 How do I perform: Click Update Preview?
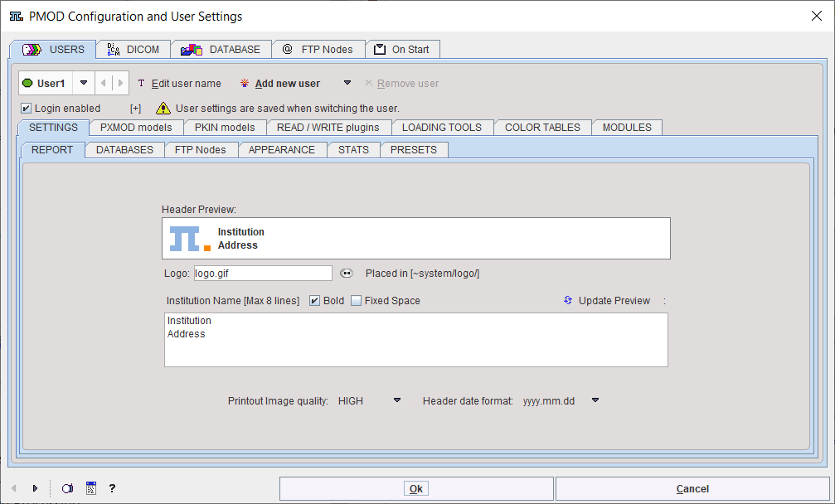[x=607, y=301]
